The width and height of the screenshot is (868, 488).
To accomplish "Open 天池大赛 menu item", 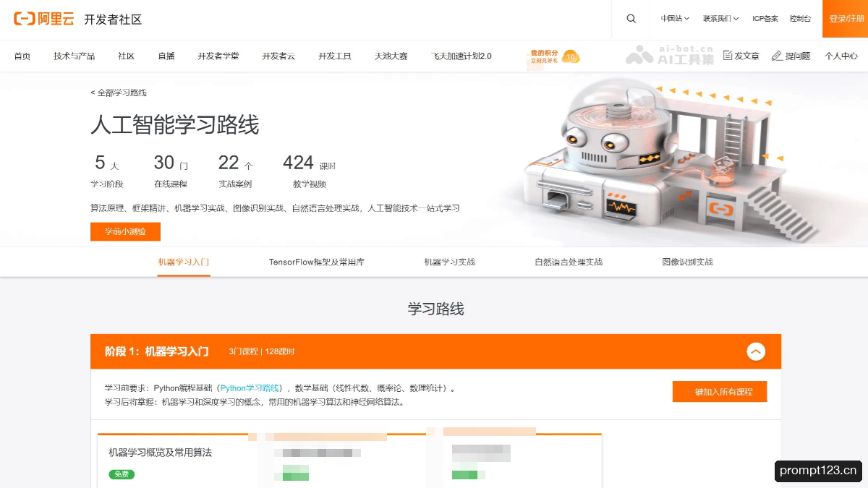I will (391, 56).
